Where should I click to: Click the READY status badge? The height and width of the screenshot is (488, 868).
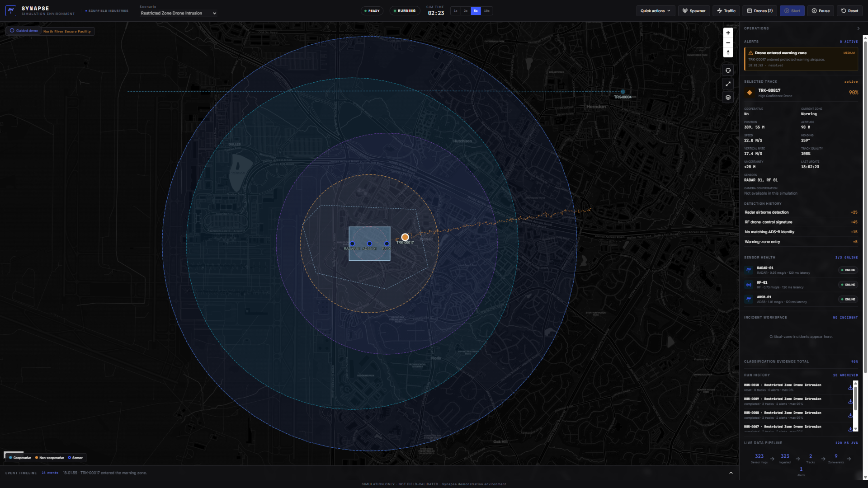[372, 11]
